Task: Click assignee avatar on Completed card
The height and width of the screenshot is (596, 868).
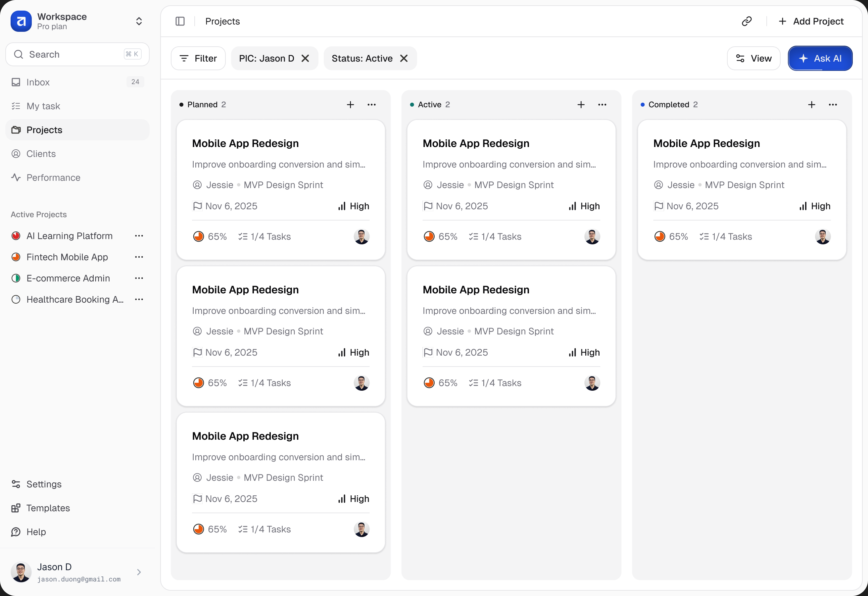Action: coord(823,237)
